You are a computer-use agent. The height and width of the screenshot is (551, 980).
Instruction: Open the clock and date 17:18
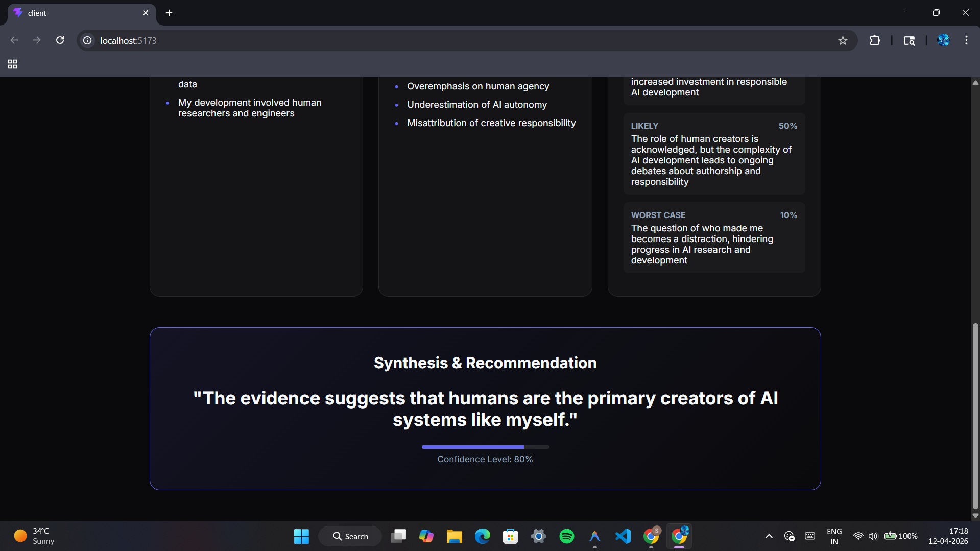pyautogui.click(x=948, y=536)
